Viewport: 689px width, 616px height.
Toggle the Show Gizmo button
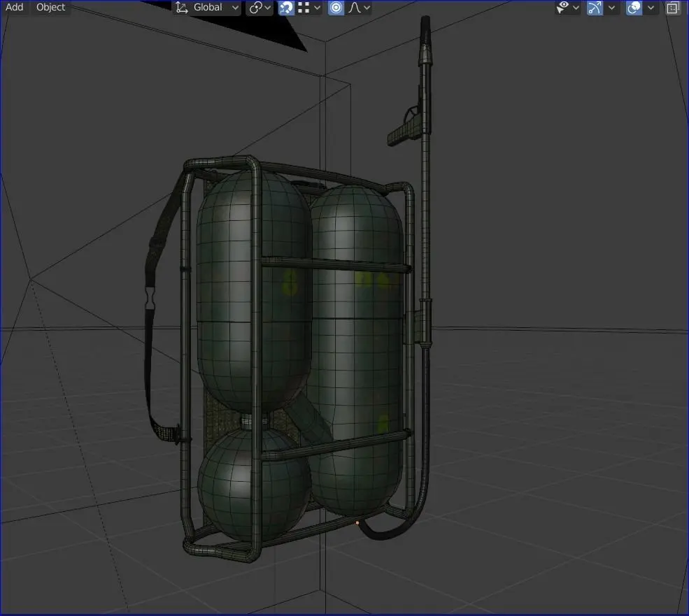(595, 8)
